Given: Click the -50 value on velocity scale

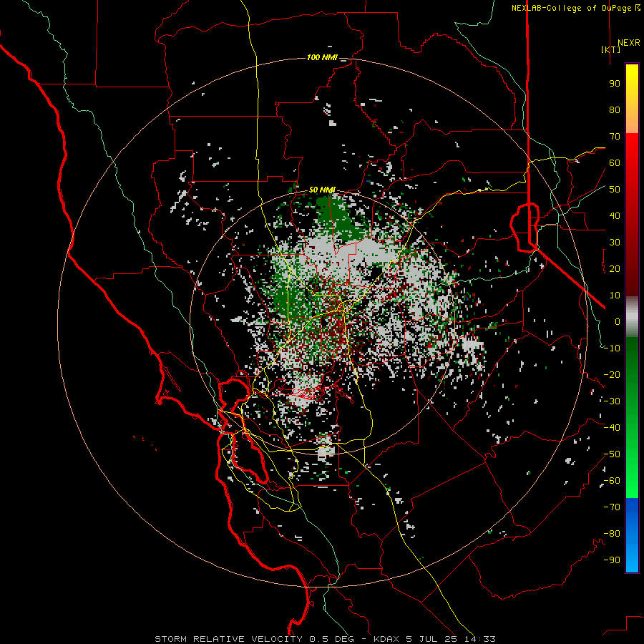Looking at the screenshot, I should [612, 454].
